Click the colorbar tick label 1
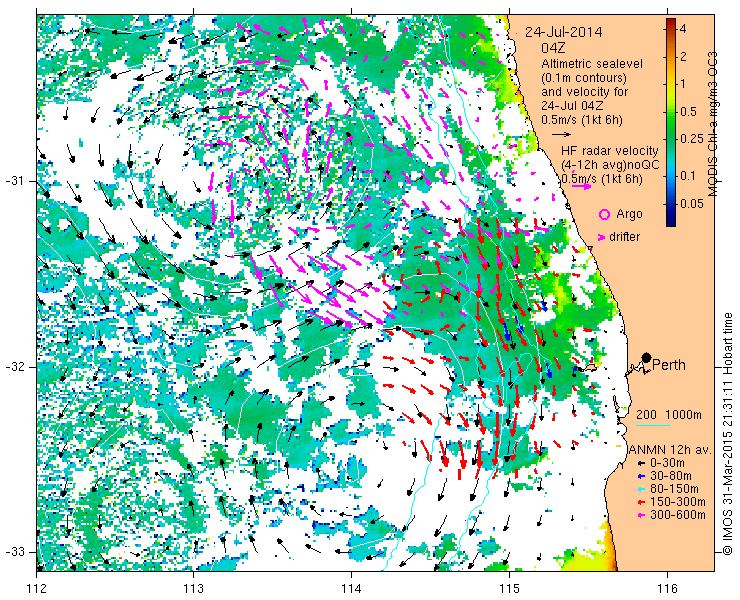Viewport: 740px width, 600px height. (x=683, y=84)
